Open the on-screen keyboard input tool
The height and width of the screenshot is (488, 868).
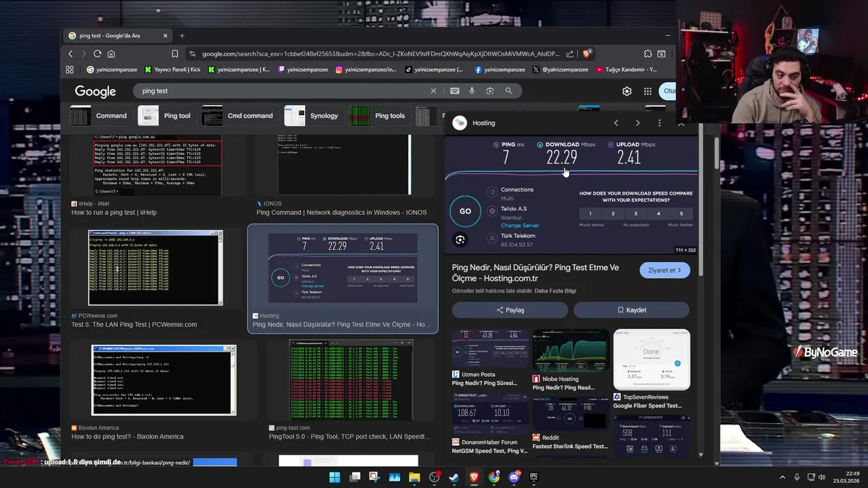454,91
